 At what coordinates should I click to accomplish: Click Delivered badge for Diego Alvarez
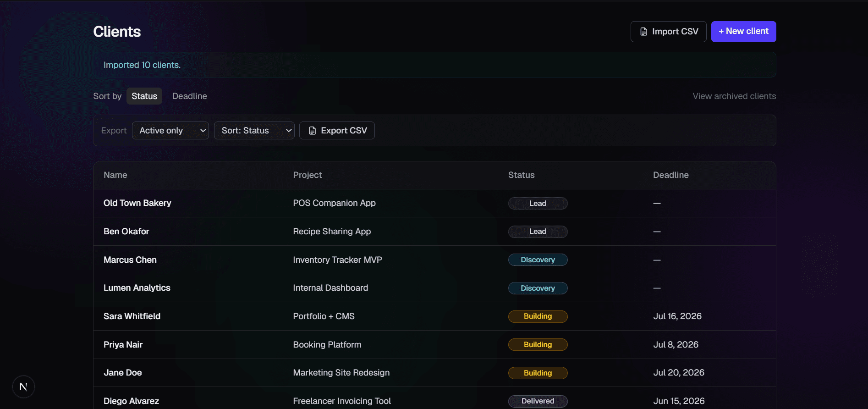pos(538,401)
